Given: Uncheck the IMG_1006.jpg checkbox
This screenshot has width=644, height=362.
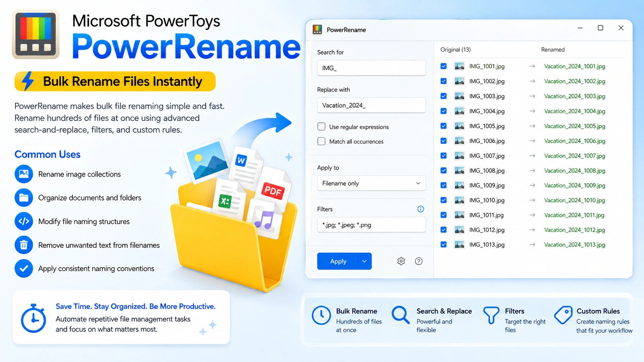Looking at the screenshot, I should click(444, 141).
